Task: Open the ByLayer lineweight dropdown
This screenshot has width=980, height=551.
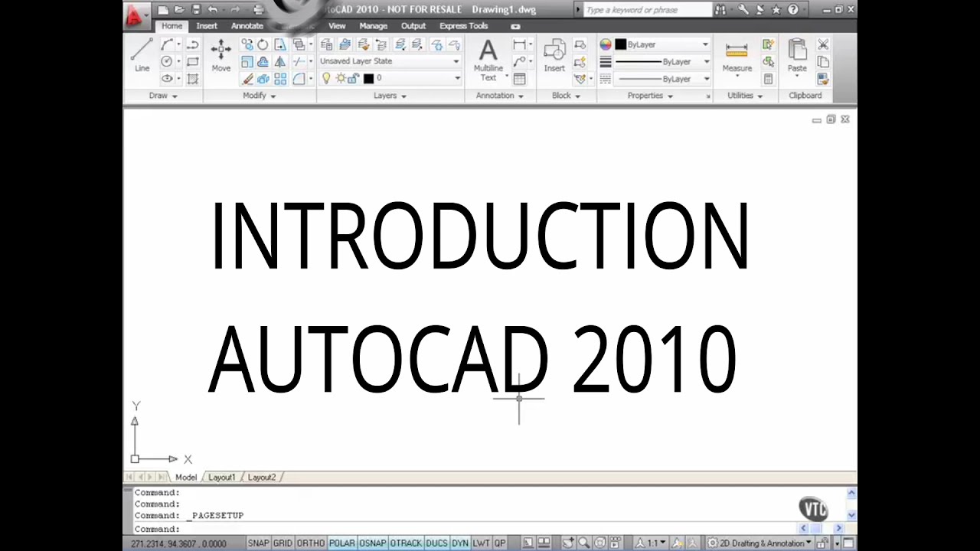Action: 706,61
